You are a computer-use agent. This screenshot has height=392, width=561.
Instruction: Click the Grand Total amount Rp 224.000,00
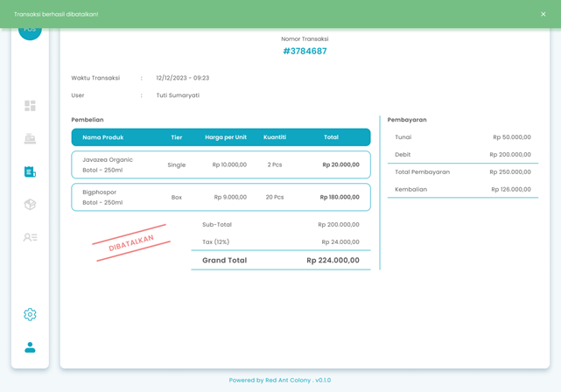click(x=333, y=260)
